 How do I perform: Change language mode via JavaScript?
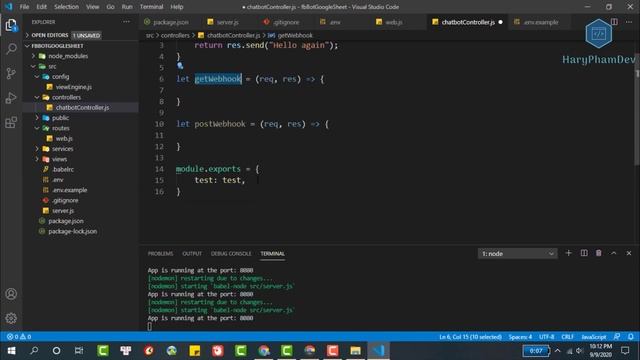593,337
